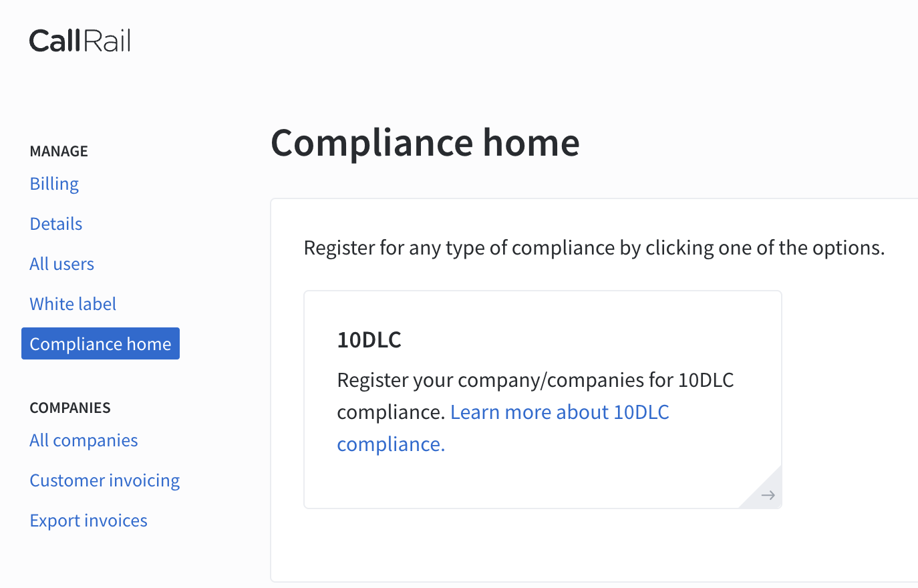918x588 pixels.
Task: Open the Details page
Action: (x=55, y=223)
